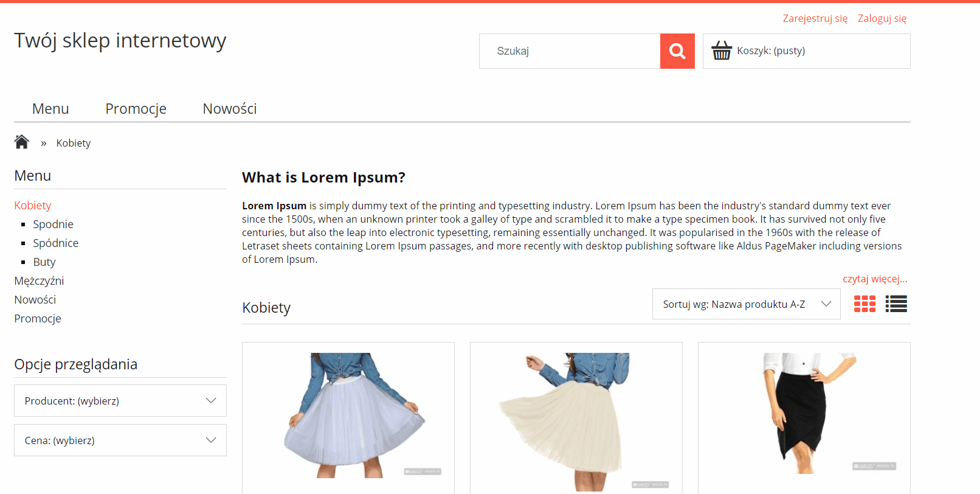980x494 pixels.
Task: Open the Promocje tab in top navigation
Action: pos(136,109)
